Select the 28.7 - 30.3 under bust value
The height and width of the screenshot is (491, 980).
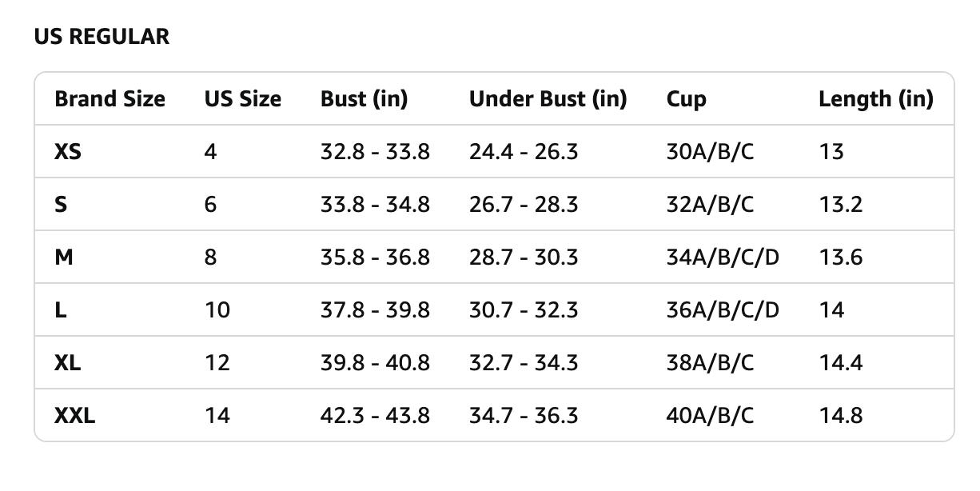tap(523, 257)
